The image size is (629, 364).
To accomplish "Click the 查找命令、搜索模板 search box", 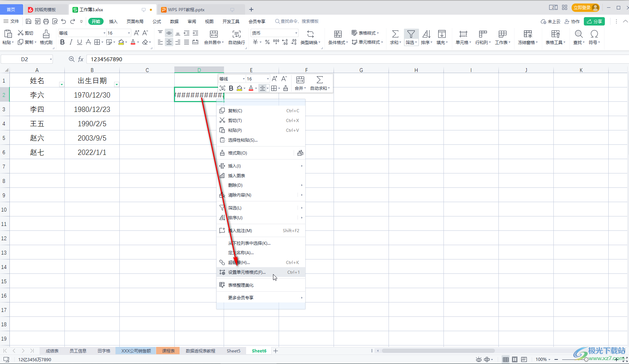I will click(x=297, y=21).
